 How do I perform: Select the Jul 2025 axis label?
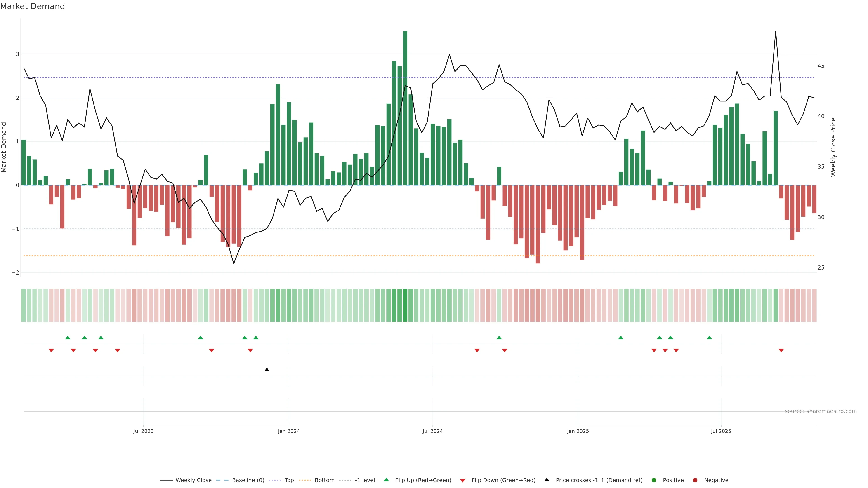pos(721,431)
